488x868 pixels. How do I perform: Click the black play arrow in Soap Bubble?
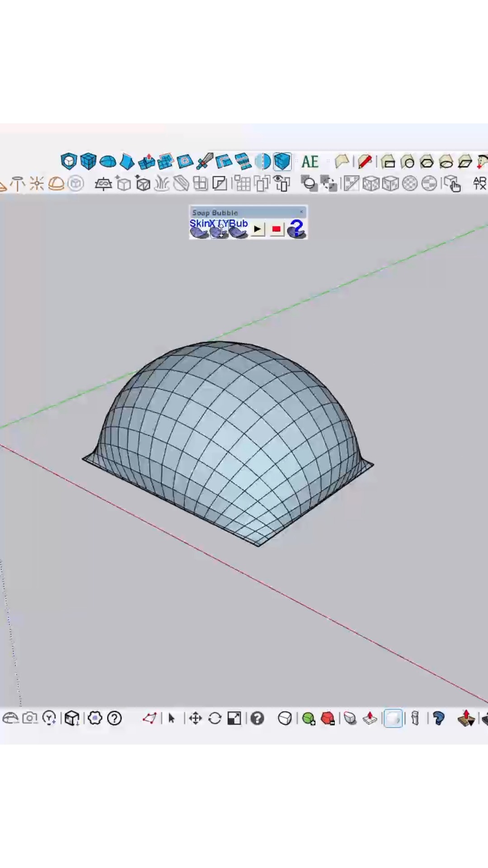point(258,229)
